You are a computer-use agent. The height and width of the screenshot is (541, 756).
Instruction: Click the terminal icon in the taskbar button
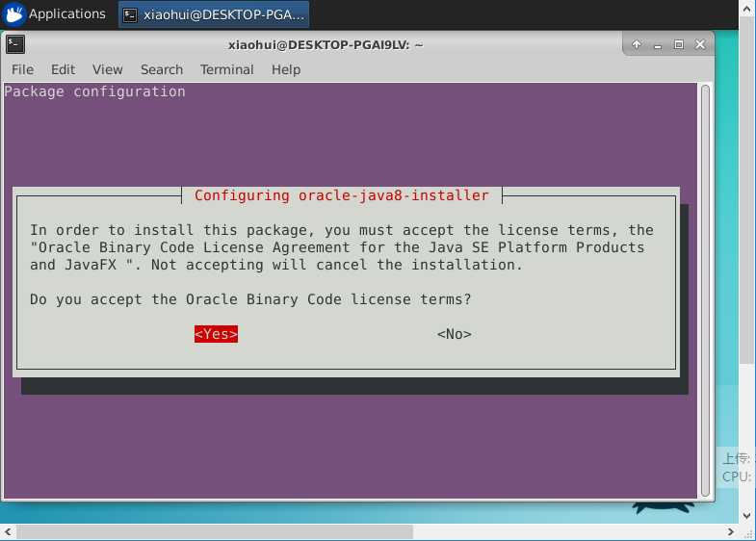click(130, 15)
